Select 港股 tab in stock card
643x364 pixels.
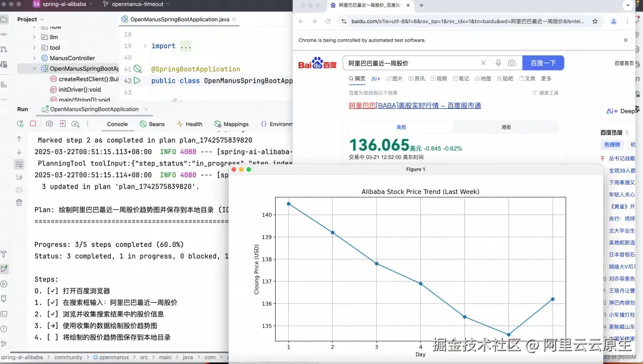(x=506, y=127)
